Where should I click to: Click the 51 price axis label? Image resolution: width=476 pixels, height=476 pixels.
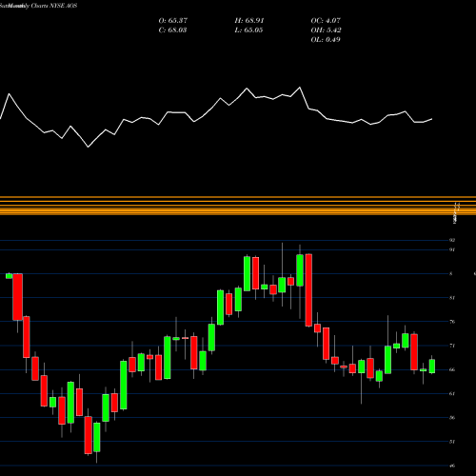[452, 442]
